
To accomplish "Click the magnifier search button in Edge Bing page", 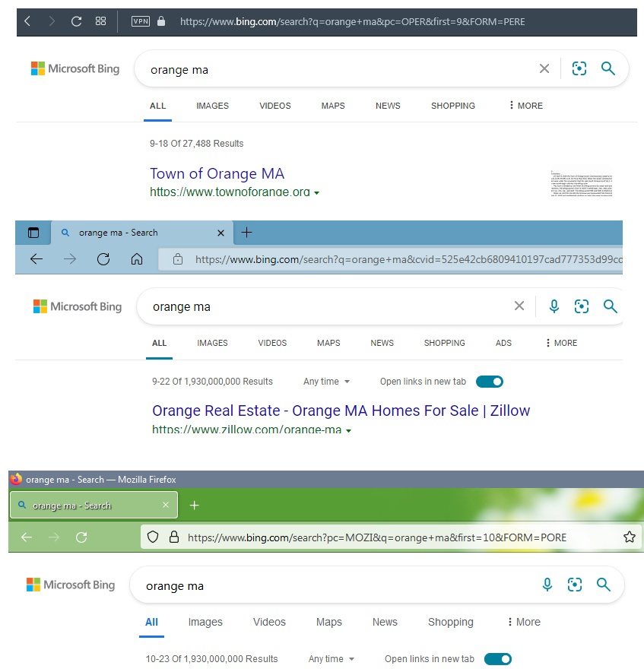I will tap(610, 306).
